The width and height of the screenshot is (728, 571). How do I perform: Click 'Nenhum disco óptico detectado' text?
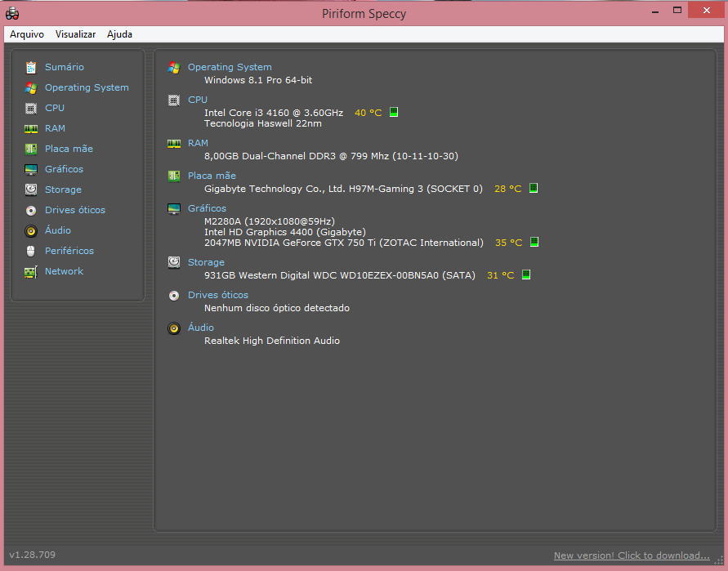tap(277, 308)
